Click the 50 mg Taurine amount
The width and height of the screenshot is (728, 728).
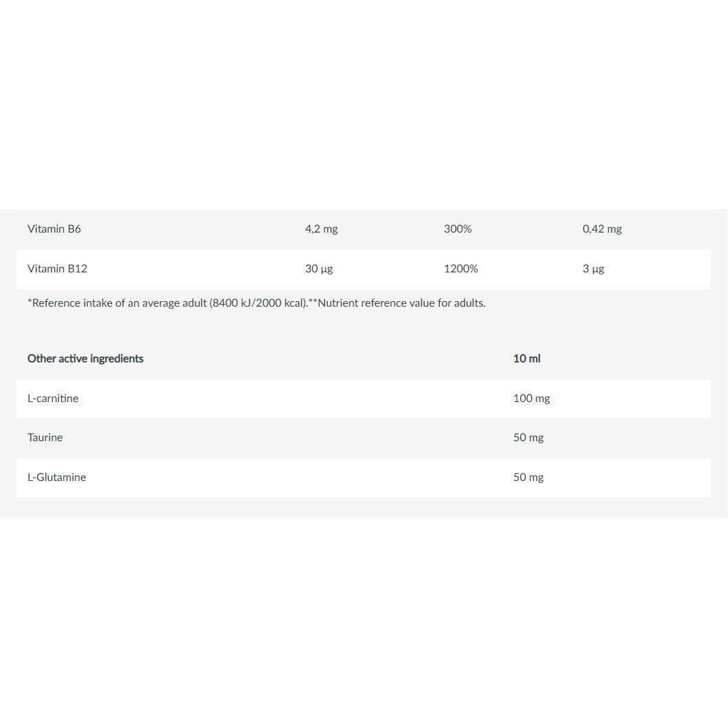pyautogui.click(x=528, y=437)
